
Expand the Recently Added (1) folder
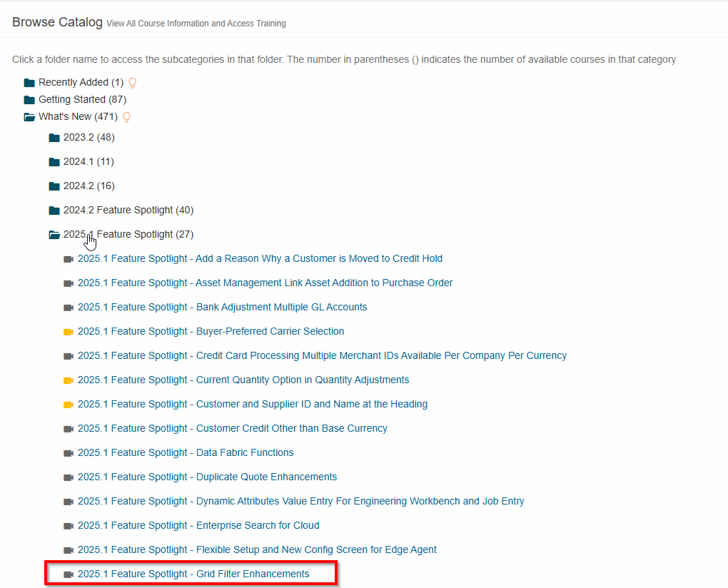[81, 82]
